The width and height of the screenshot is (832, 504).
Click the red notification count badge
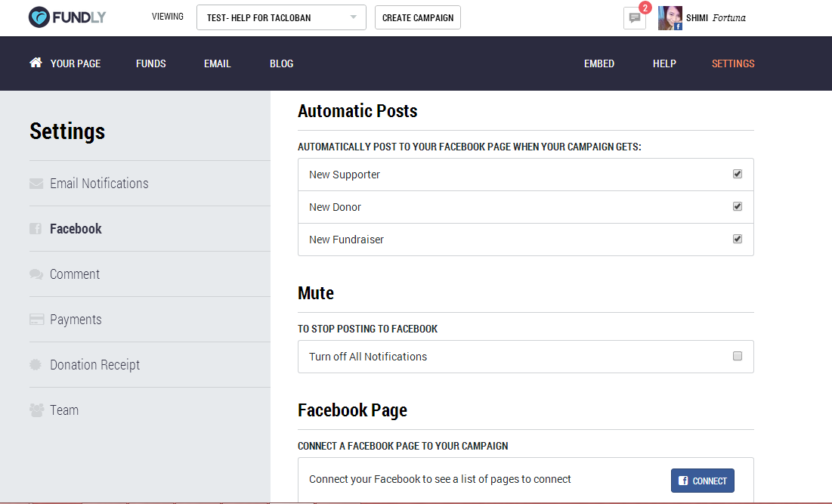(645, 8)
